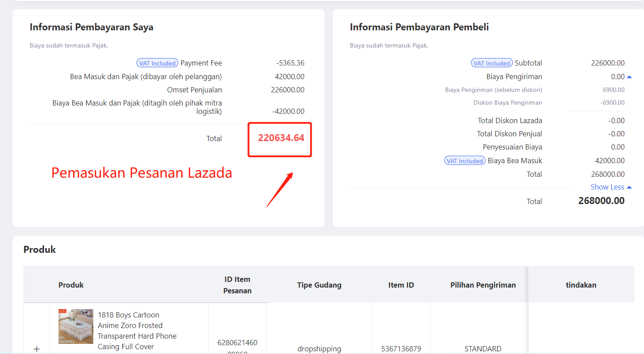
Task: Select Biaya Pengiriman sebelum diskon value 6900.00
Action: click(613, 90)
